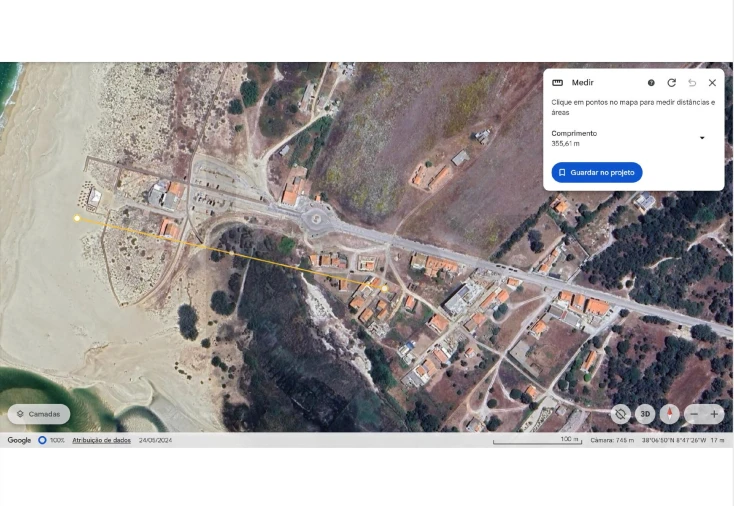Screen dimensions: 734x506
Task: Open measurement help question-mark icon
Action: (651, 83)
